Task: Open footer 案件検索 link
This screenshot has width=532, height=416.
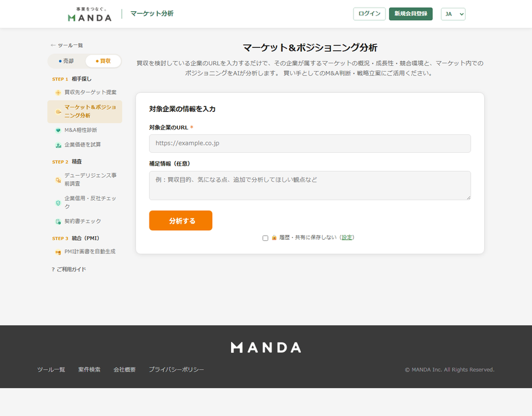Action: [x=89, y=369]
